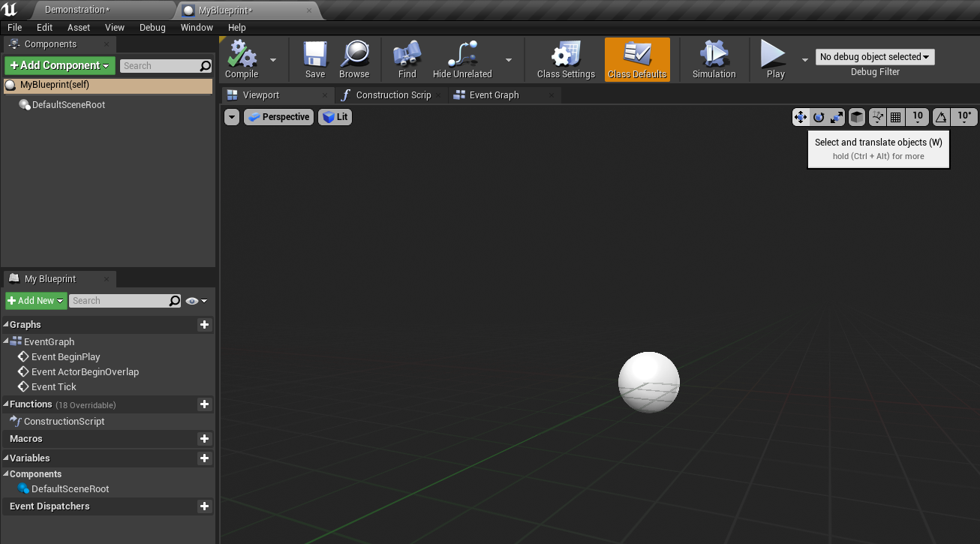980x544 pixels.
Task: Add a new variable with plus button
Action: 204,458
